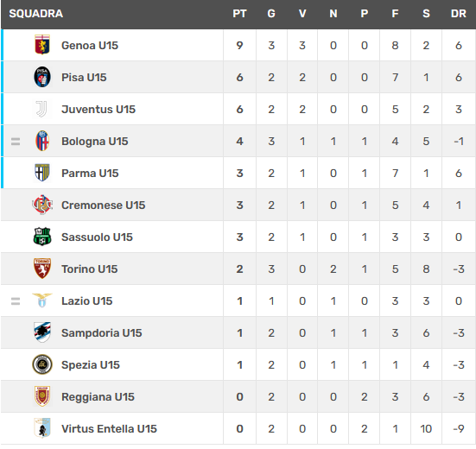Open the Cremonese U15 crest

(x=42, y=205)
